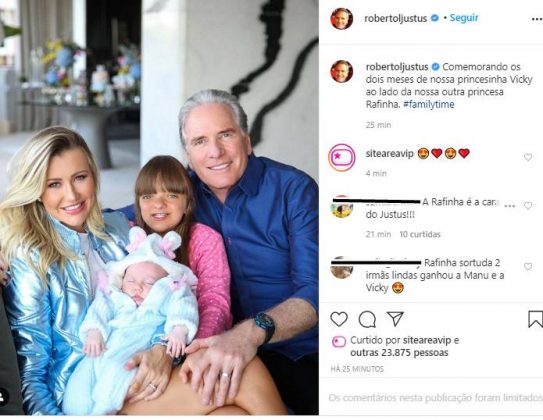Save the post with the bookmark icon
The width and height of the screenshot is (543, 420).
535,319
